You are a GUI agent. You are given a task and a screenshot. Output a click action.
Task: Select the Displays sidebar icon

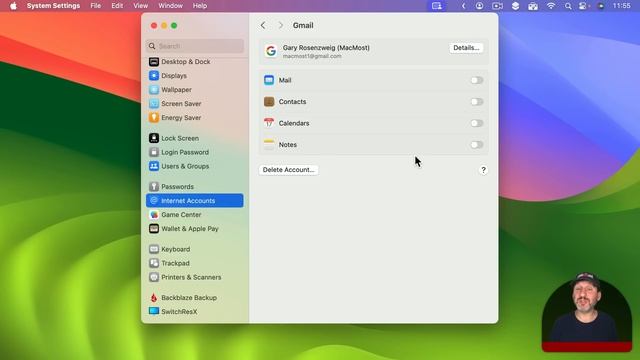pos(154,76)
